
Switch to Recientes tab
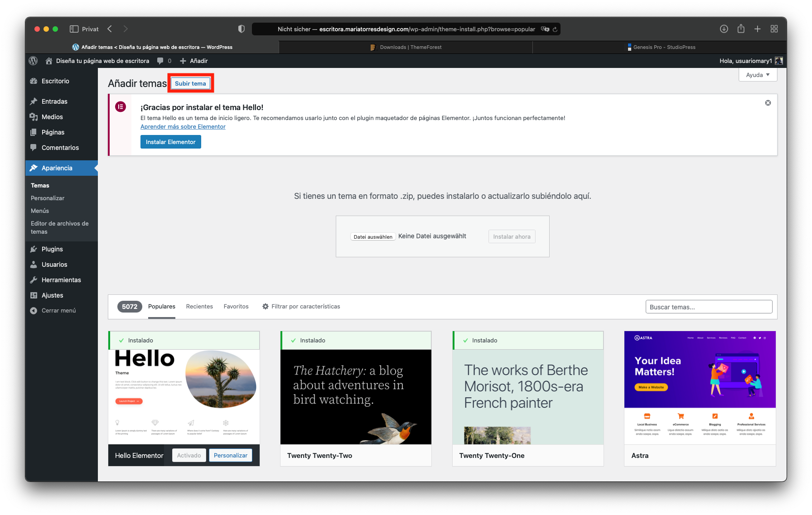point(199,307)
